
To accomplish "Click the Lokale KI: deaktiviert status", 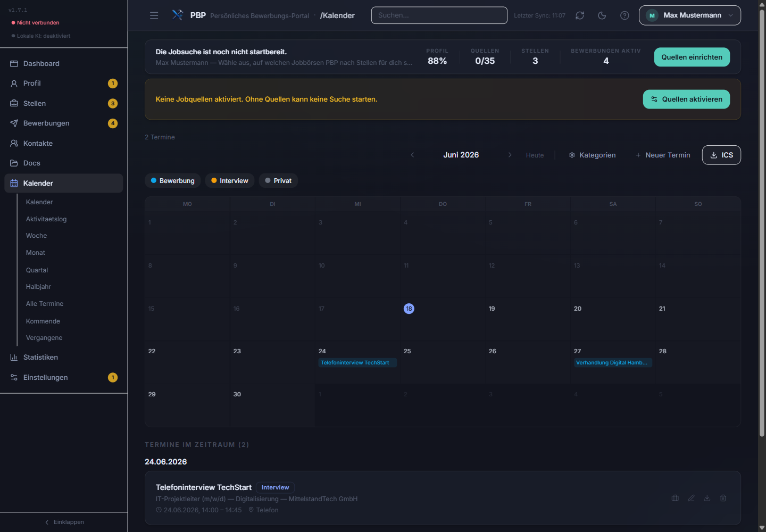I will 41,36.
